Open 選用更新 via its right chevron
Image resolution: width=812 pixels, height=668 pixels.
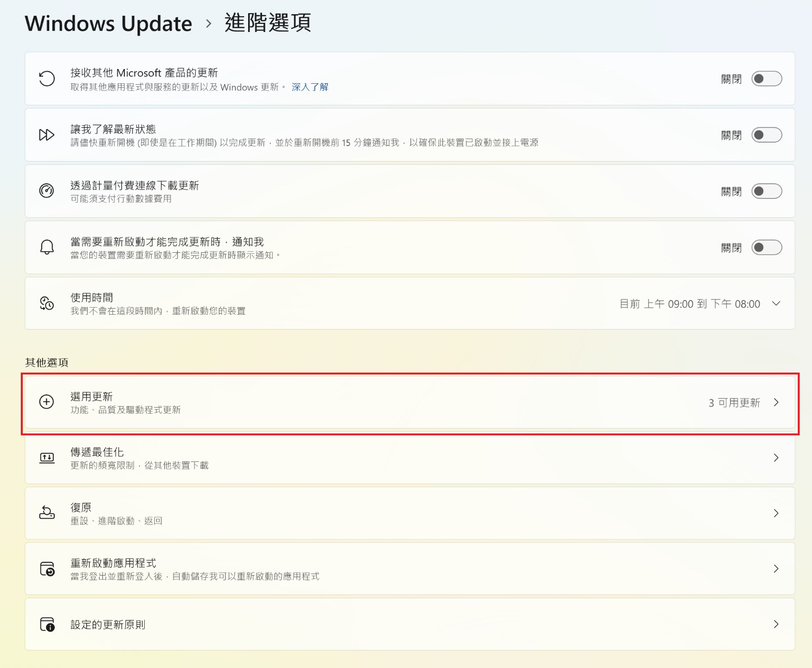776,403
